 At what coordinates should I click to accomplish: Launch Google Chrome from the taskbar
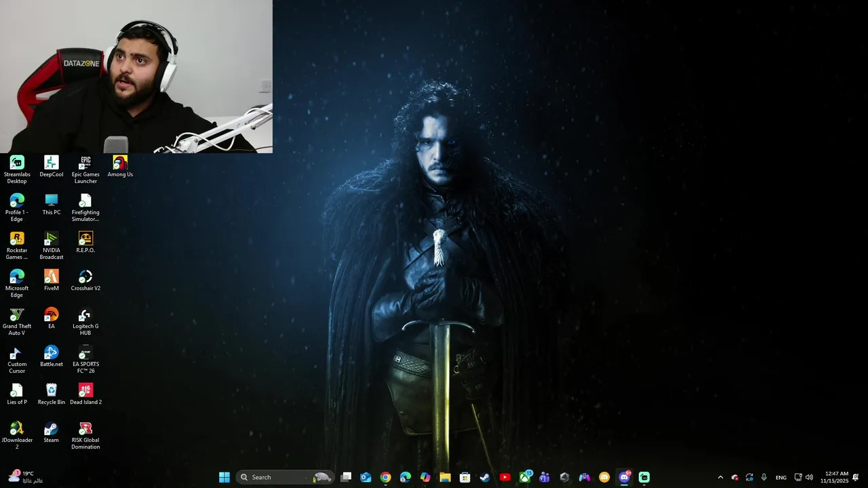[385, 477]
